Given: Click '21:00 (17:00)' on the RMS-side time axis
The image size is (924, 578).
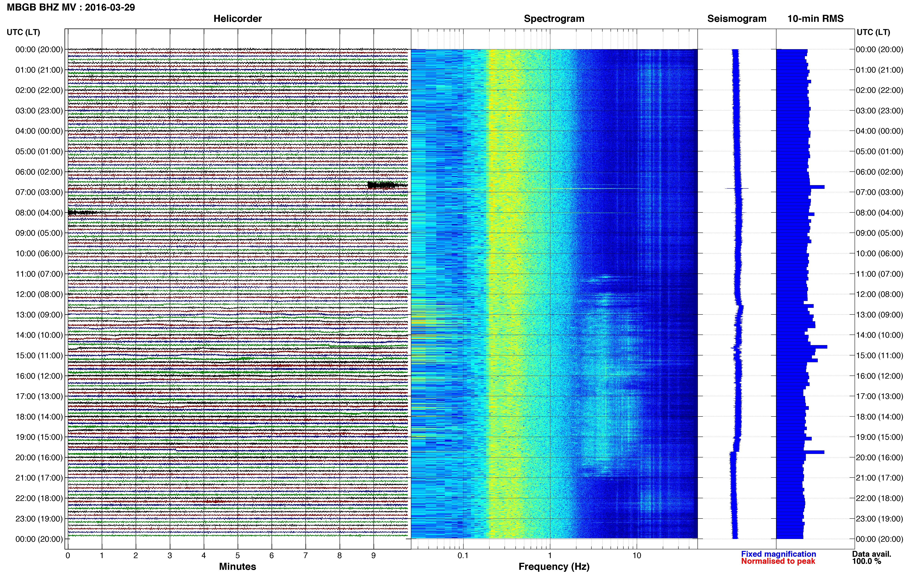Looking at the screenshot, I should (879, 478).
